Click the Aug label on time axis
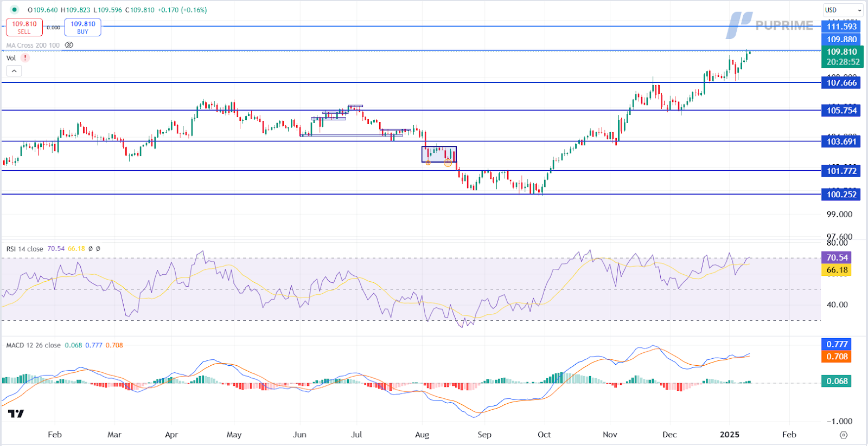Viewport: 868px width, 446px height. (422, 435)
